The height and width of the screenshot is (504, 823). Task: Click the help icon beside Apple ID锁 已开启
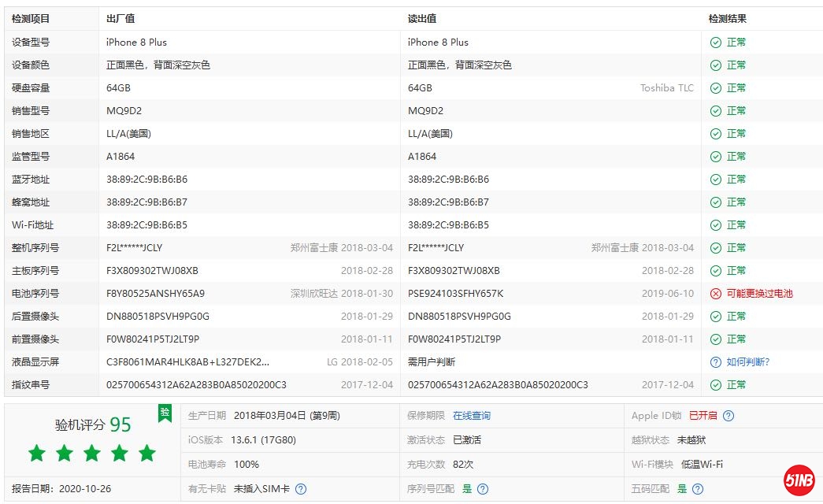click(728, 416)
